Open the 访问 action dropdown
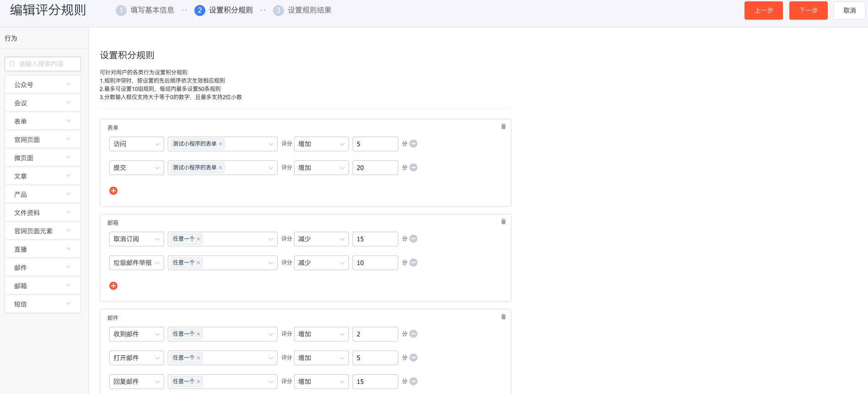868x394 pixels. [x=137, y=144]
